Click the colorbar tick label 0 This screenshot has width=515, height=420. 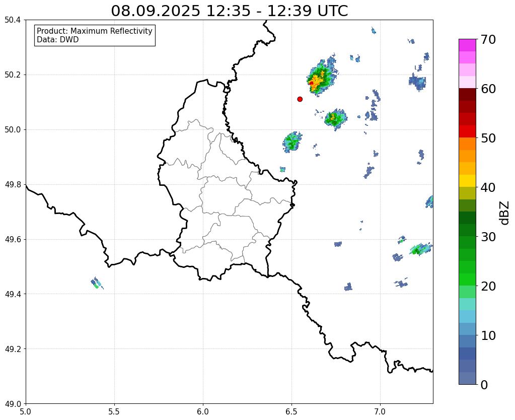(484, 385)
